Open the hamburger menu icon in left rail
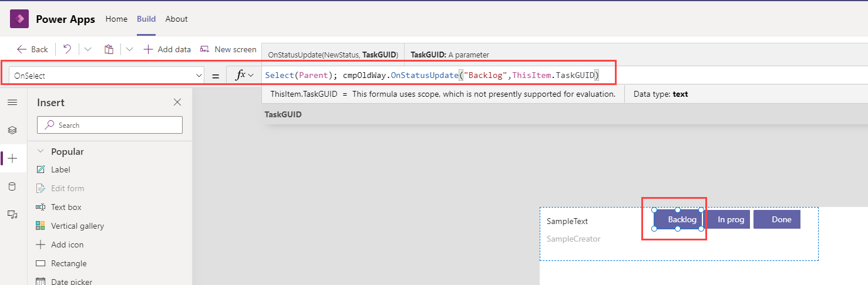The height and width of the screenshot is (285, 868). point(12,103)
